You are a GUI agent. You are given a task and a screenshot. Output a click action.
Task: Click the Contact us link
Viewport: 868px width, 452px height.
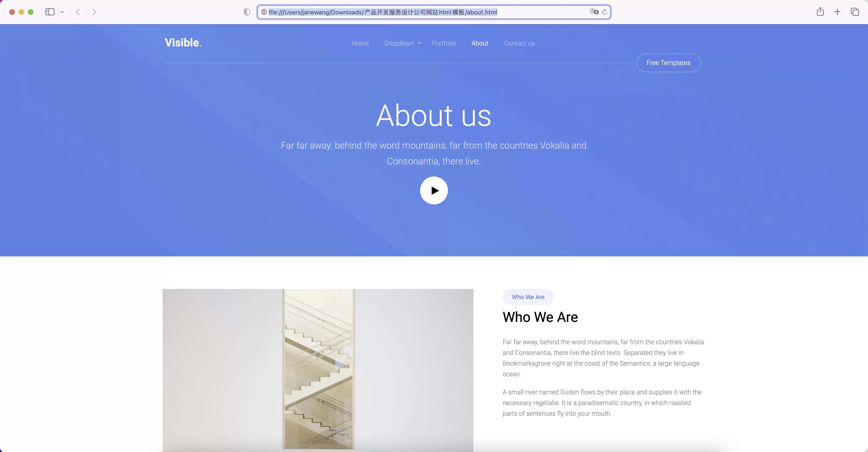click(519, 43)
